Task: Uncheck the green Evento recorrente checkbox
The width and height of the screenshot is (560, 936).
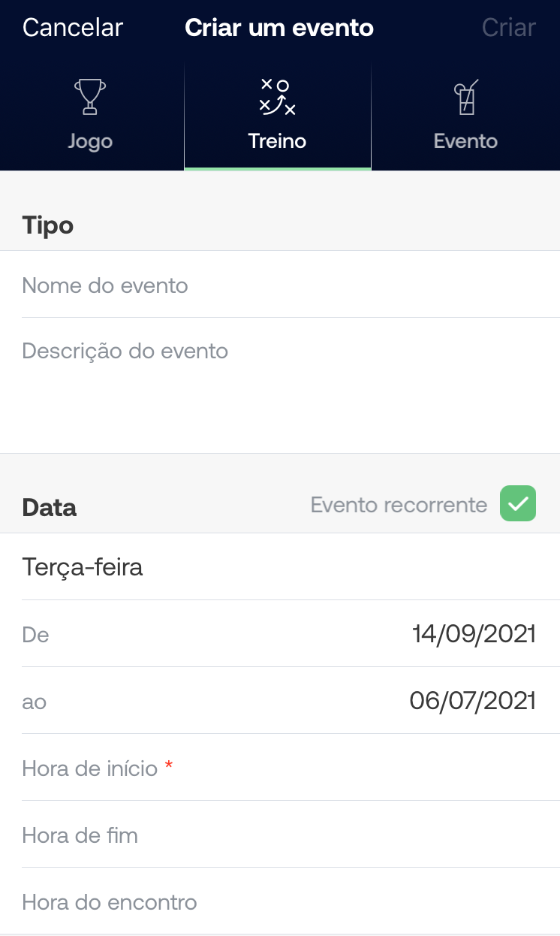Action: 518,504
